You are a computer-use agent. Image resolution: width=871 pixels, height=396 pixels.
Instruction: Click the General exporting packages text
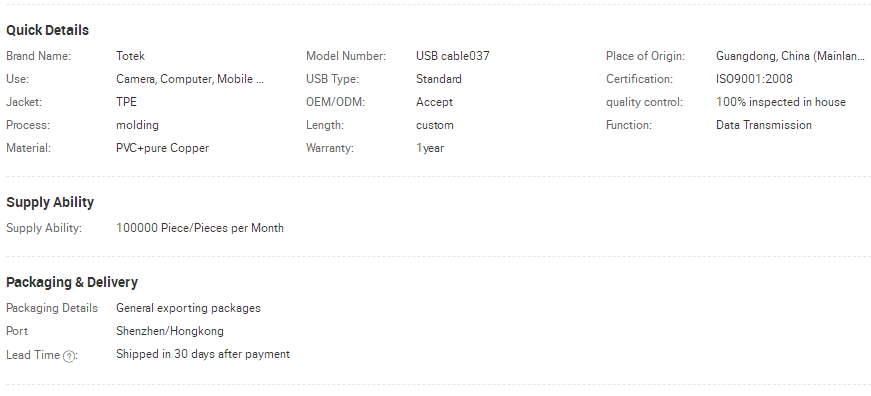pyautogui.click(x=188, y=308)
